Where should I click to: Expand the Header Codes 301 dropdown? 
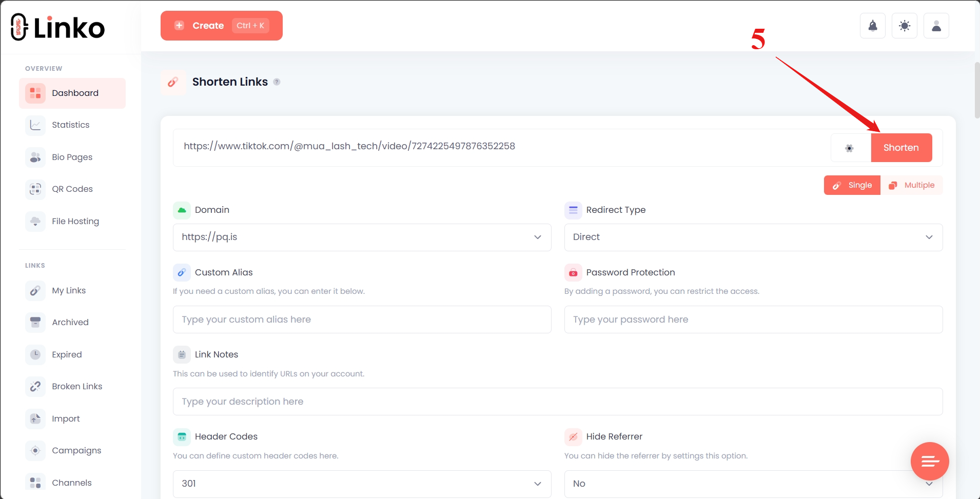point(362,484)
